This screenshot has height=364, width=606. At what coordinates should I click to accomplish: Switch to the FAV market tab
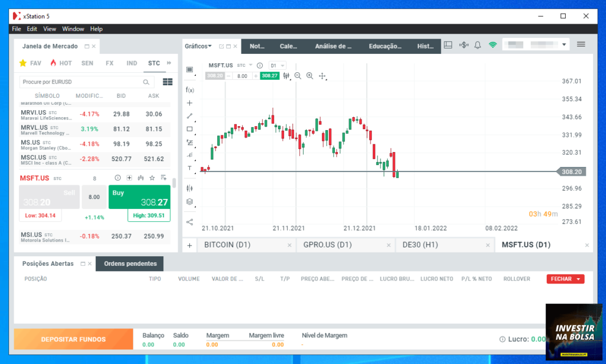[31, 63]
